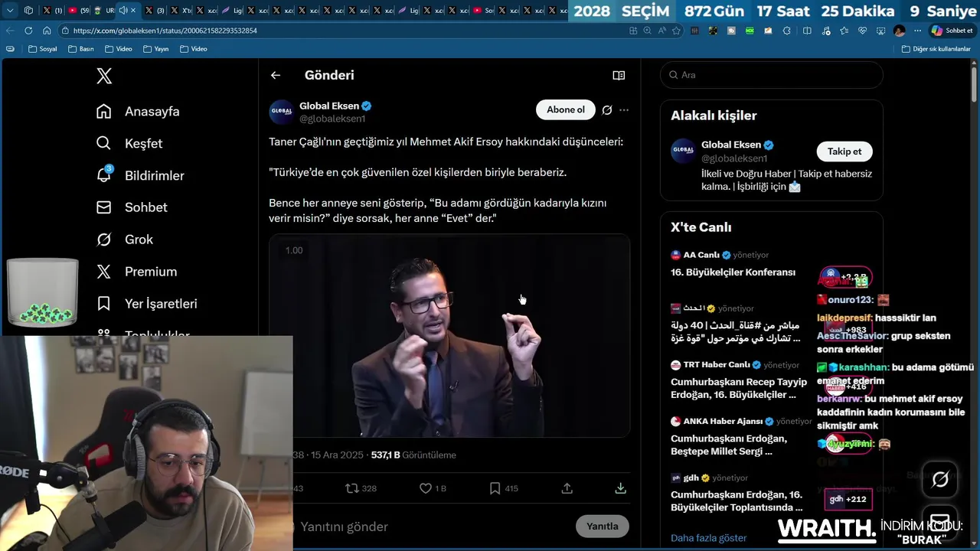
Task: Bookmark the post showing 415 bookmarks
Action: click(503, 488)
